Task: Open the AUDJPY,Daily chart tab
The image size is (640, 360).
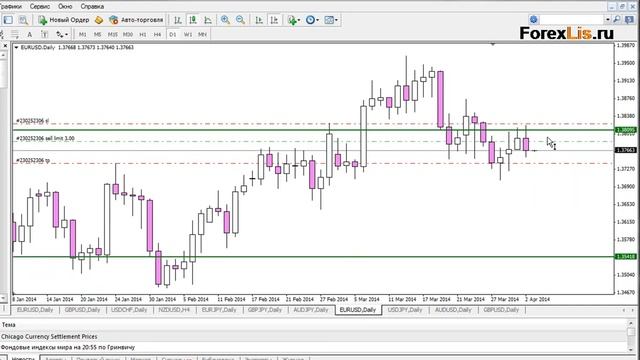Action: [x=311, y=310]
